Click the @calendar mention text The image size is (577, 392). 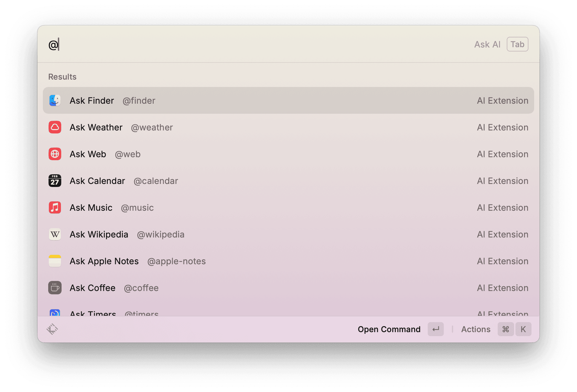[x=156, y=181]
